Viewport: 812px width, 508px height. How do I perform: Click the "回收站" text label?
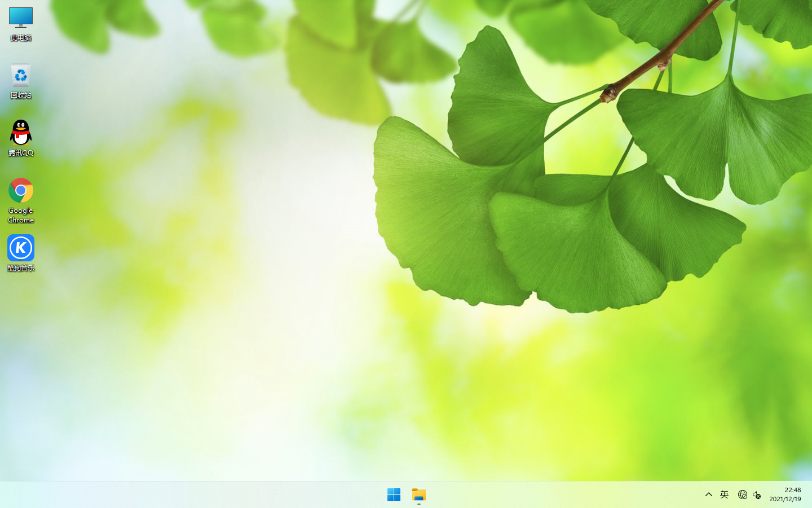21,95
